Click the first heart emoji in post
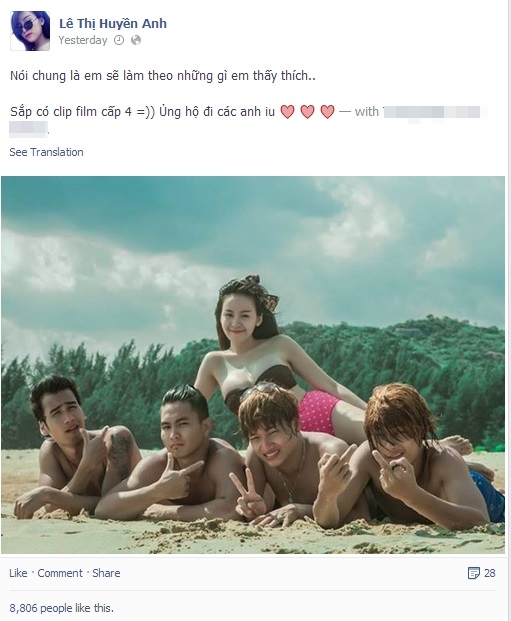This screenshot has height=621, width=511. click(288, 112)
